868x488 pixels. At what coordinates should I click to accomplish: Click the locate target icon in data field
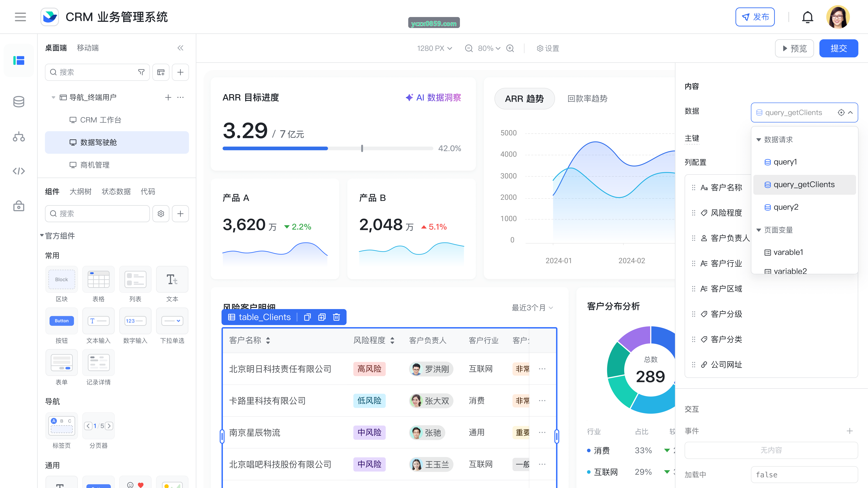[x=841, y=113]
